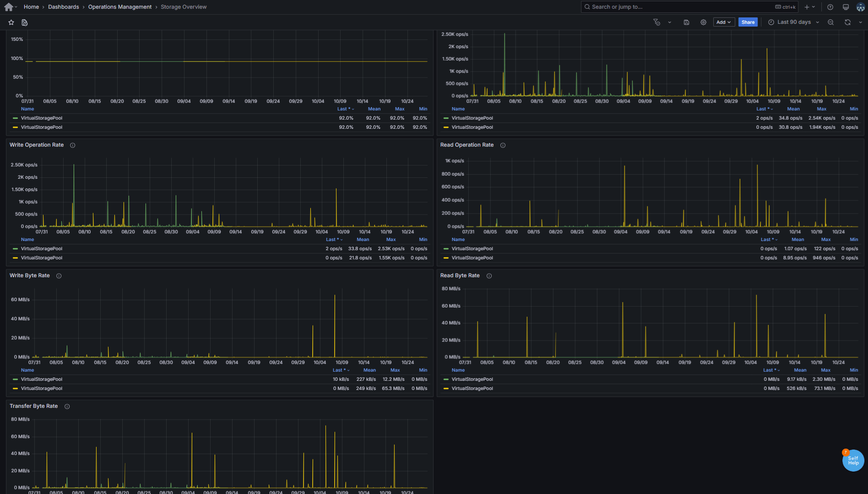Click the info icon beside Read Byte Rate
Viewport: 868px width, 494px height.
489,276
